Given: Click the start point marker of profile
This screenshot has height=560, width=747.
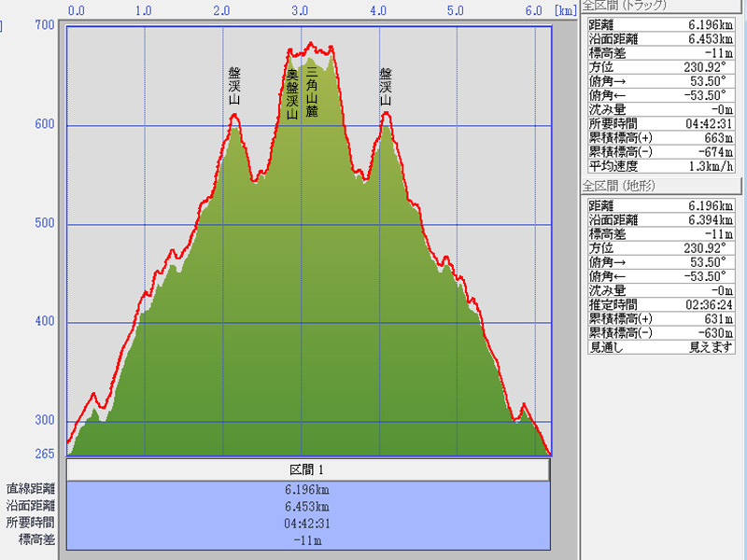Looking at the screenshot, I should click(x=68, y=443).
